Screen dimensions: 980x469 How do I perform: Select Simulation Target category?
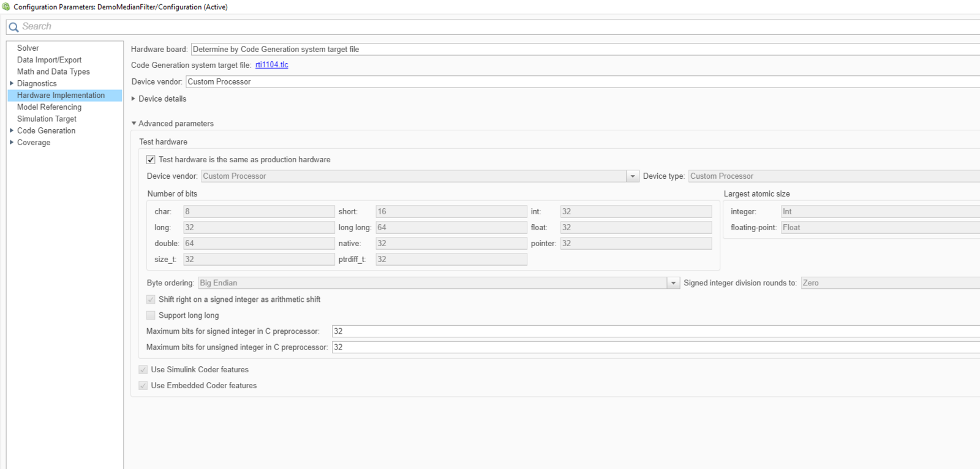coord(47,119)
